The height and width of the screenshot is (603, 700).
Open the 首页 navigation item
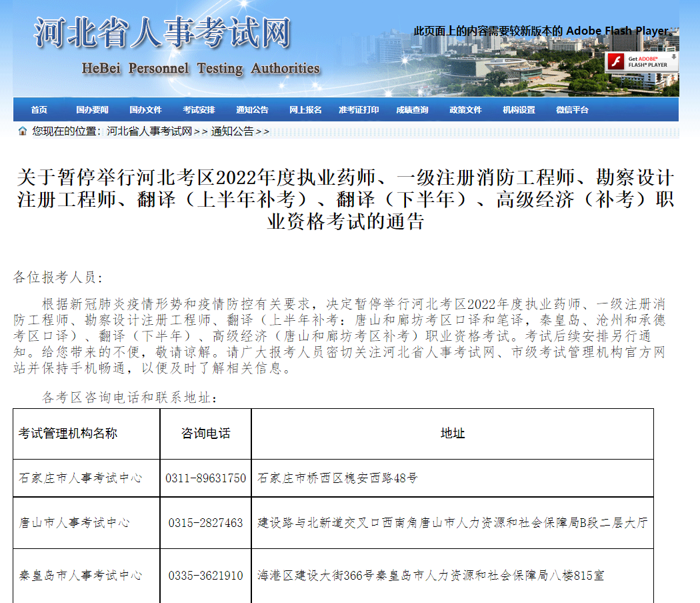point(39,110)
